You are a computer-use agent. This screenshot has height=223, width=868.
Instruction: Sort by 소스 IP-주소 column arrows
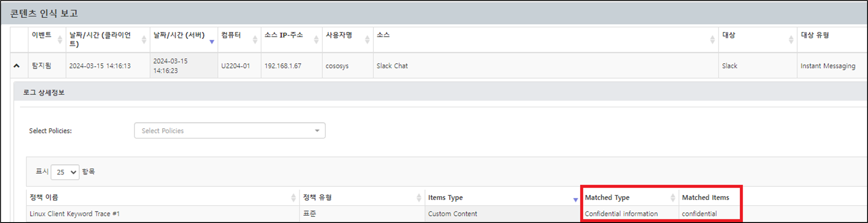click(x=316, y=39)
